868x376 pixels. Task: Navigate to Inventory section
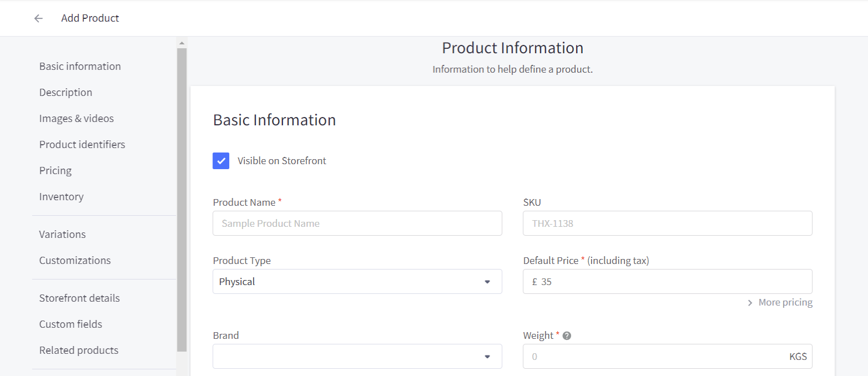[x=61, y=197]
